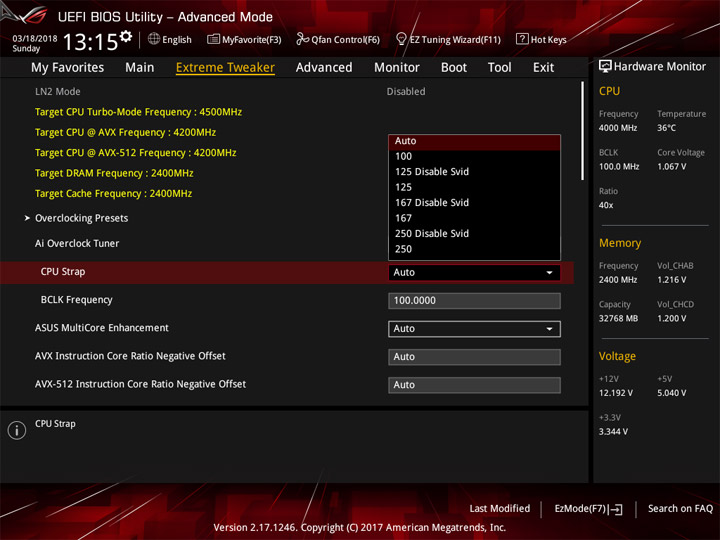Click the settings gear next to the clock
This screenshot has height=540, width=720.
[x=126, y=37]
